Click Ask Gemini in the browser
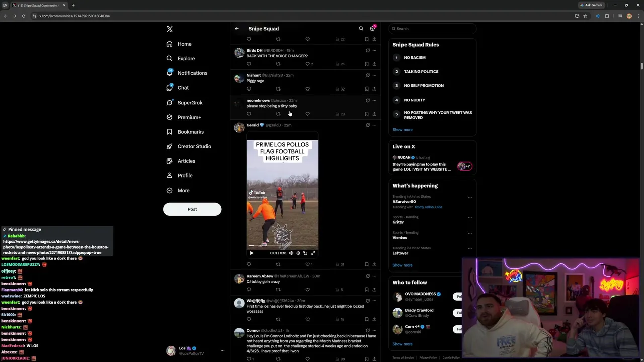 tap(591, 5)
